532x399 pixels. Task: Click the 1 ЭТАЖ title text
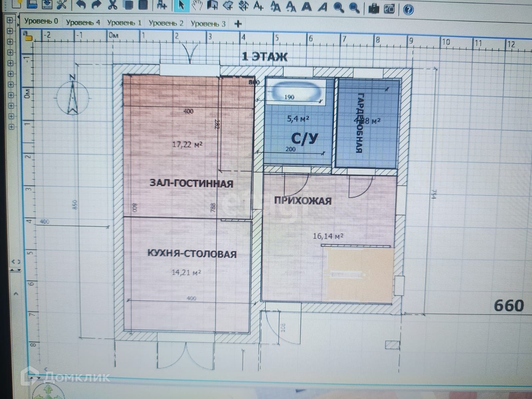pos(265,57)
